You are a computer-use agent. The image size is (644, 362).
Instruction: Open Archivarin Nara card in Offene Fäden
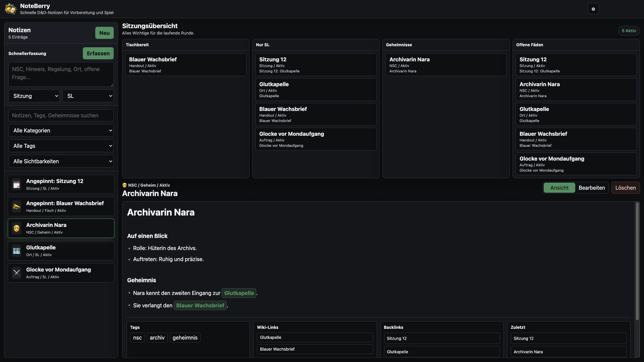coord(576,89)
